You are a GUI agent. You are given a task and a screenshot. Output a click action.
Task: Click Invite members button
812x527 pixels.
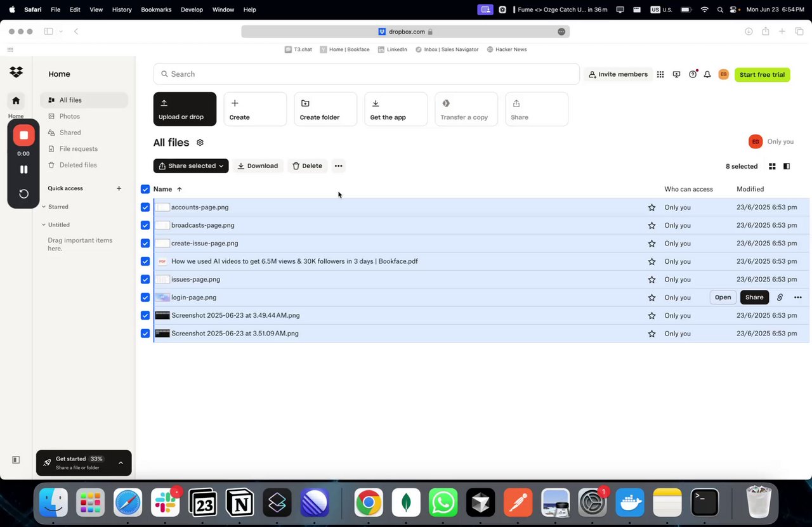point(618,74)
